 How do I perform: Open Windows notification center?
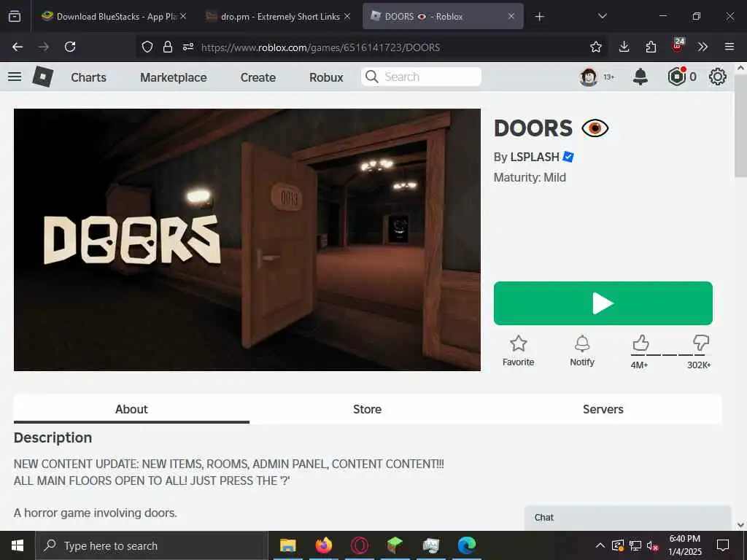point(723,545)
